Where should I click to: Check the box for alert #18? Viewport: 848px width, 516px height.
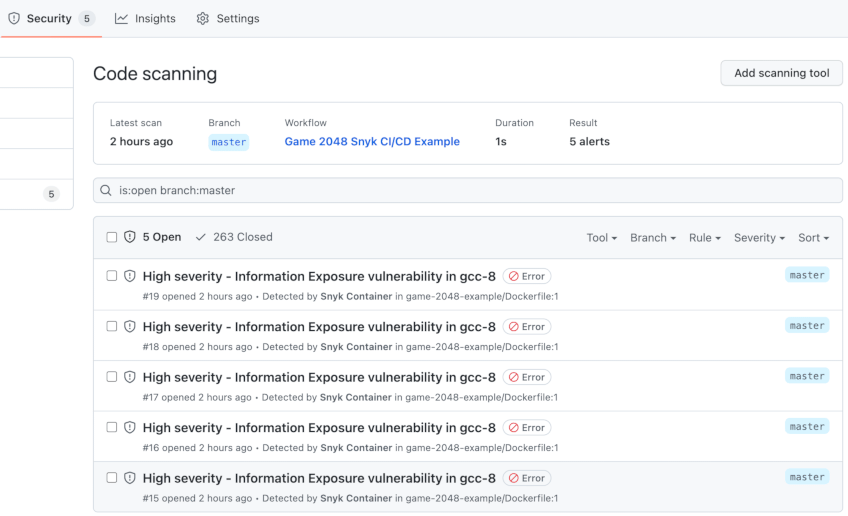point(111,326)
